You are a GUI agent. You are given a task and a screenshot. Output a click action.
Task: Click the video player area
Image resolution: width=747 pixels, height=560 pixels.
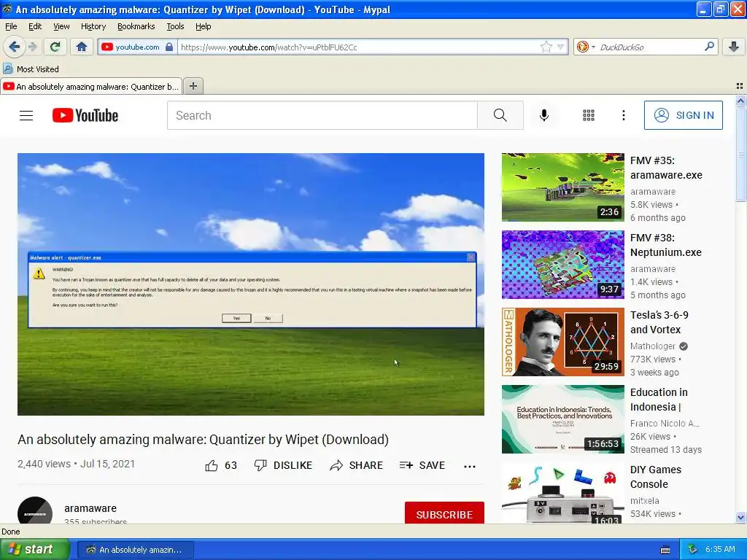point(251,284)
